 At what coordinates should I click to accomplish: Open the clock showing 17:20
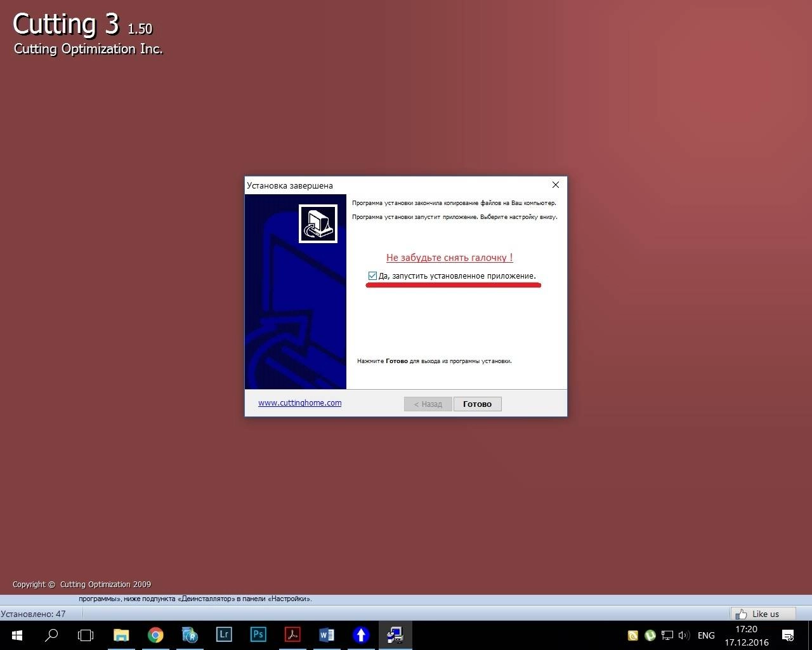tap(747, 635)
